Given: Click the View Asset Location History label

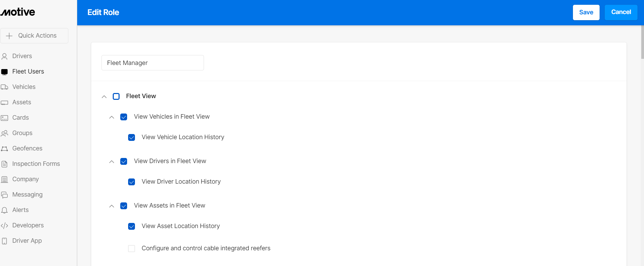Looking at the screenshot, I should coord(181,226).
